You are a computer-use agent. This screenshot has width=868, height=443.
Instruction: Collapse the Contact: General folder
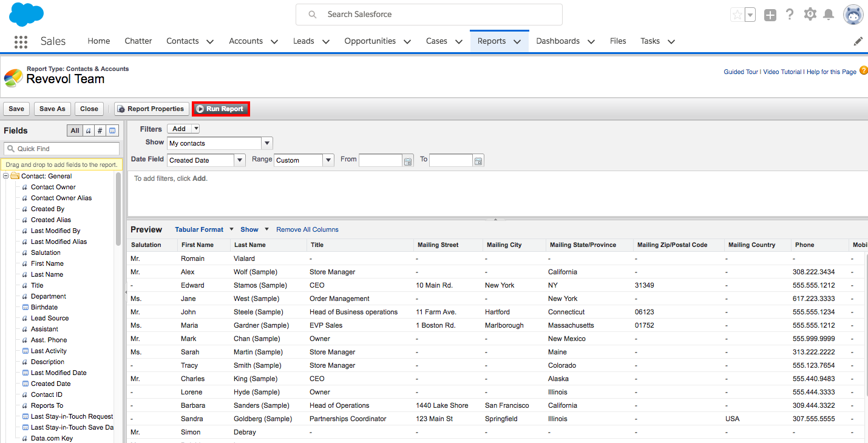coord(6,176)
